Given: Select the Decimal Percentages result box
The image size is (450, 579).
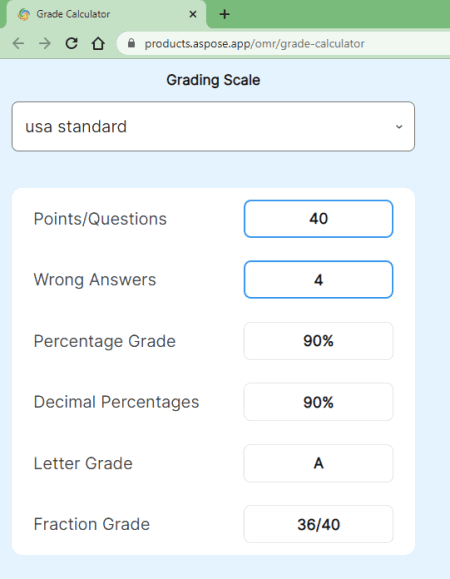Looking at the screenshot, I should pos(318,402).
